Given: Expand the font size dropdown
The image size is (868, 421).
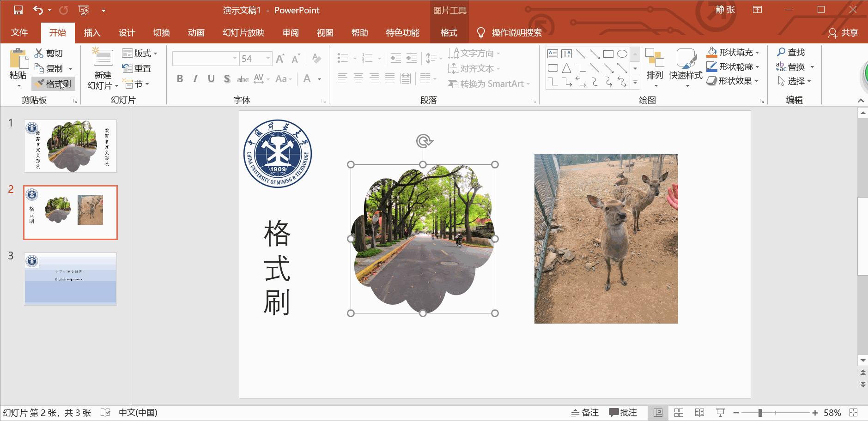Looking at the screenshot, I should [x=268, y=59].
